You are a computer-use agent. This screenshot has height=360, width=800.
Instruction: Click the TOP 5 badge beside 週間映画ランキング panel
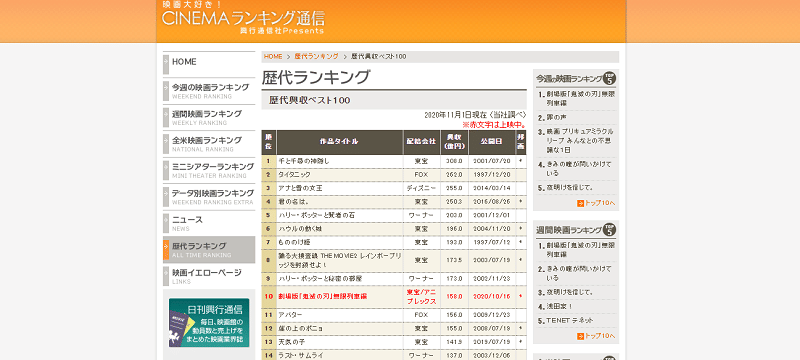pyautogui.click(x=609, y=229)
